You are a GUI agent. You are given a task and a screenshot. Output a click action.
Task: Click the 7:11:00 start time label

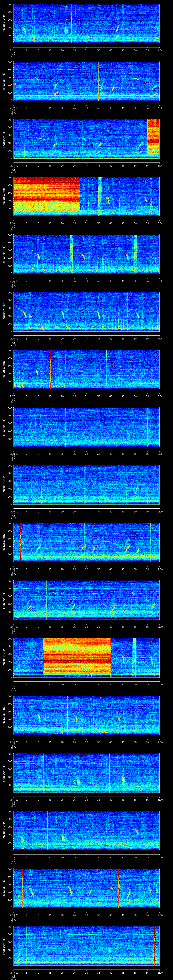coord(14,627)
